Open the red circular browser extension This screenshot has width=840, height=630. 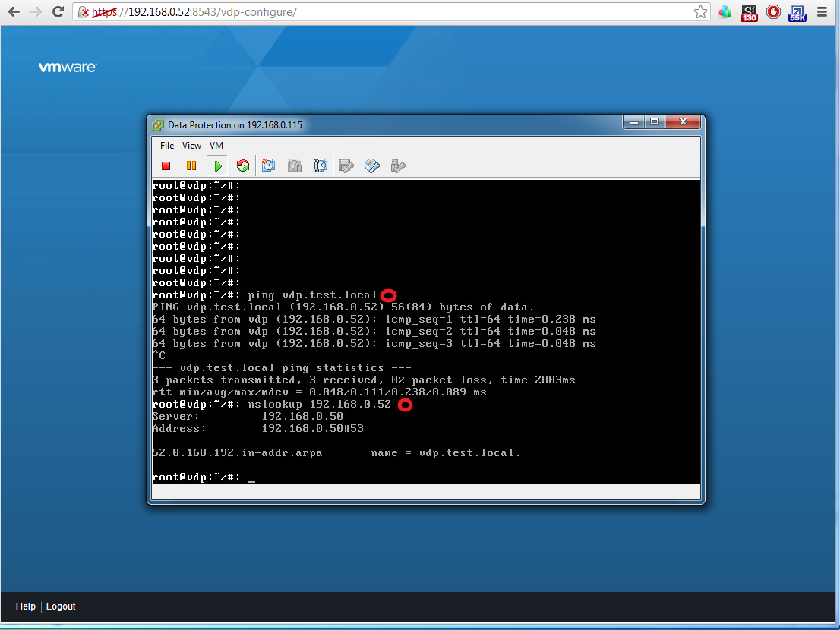[774, 12]
